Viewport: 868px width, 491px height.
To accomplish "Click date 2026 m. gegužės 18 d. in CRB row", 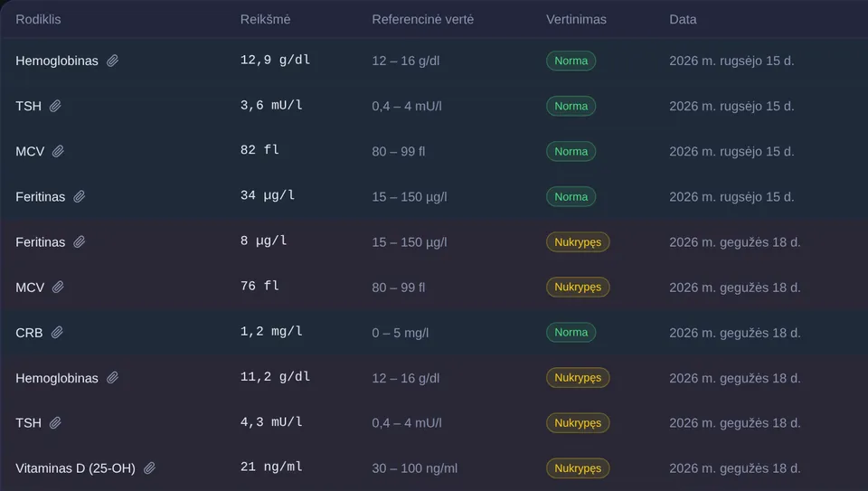I will [735, 334].
